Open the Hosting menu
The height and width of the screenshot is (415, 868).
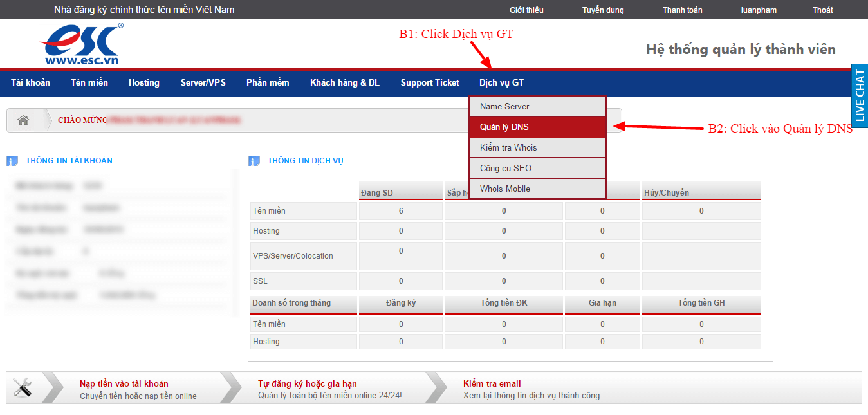pos(144,82)
